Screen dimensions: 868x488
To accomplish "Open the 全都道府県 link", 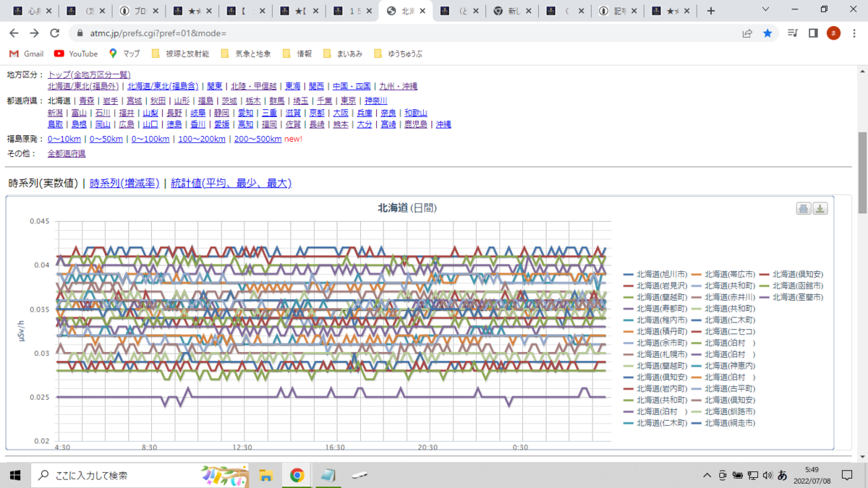I will (x=67, y=153).
